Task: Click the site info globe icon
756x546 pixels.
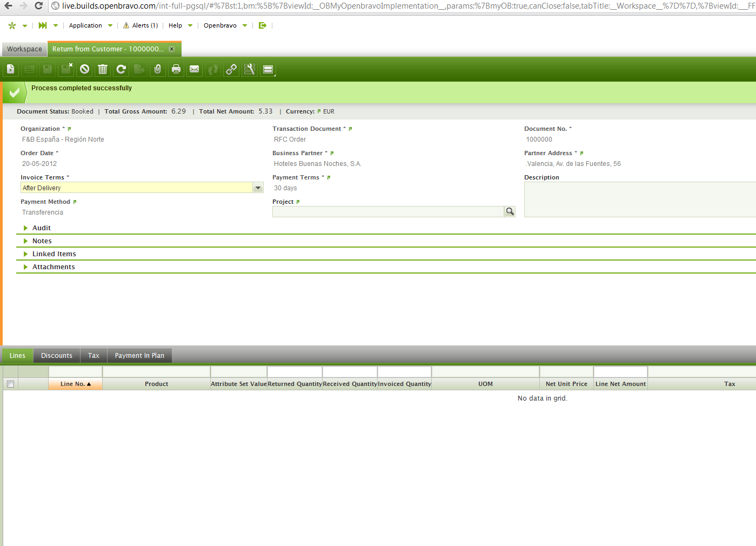Action: click(55, 6)
